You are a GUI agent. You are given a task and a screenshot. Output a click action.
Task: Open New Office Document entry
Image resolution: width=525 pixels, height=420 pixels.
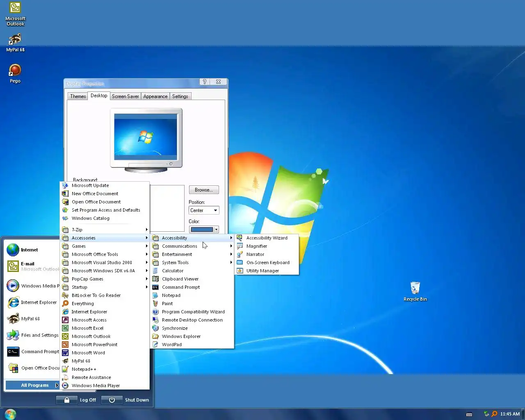105,194
